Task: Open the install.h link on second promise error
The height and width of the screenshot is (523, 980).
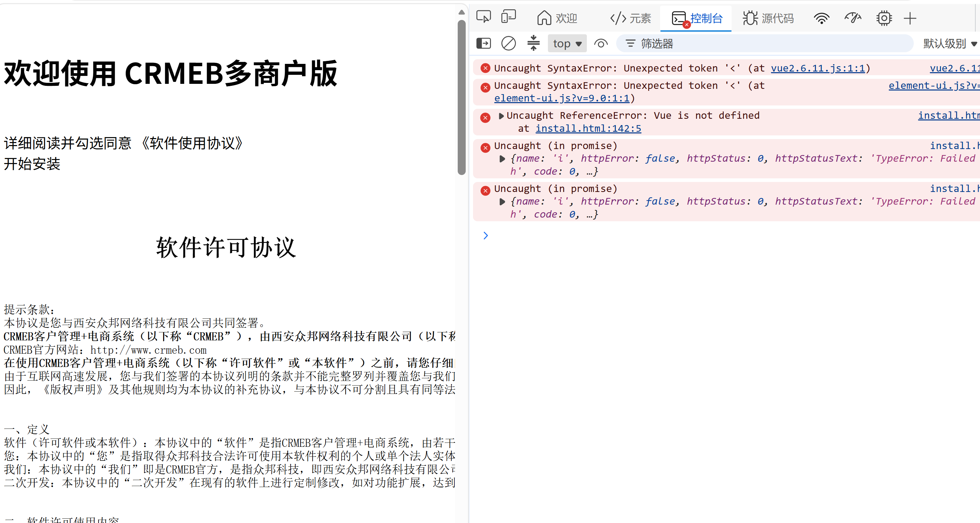Action: point(954,189)
